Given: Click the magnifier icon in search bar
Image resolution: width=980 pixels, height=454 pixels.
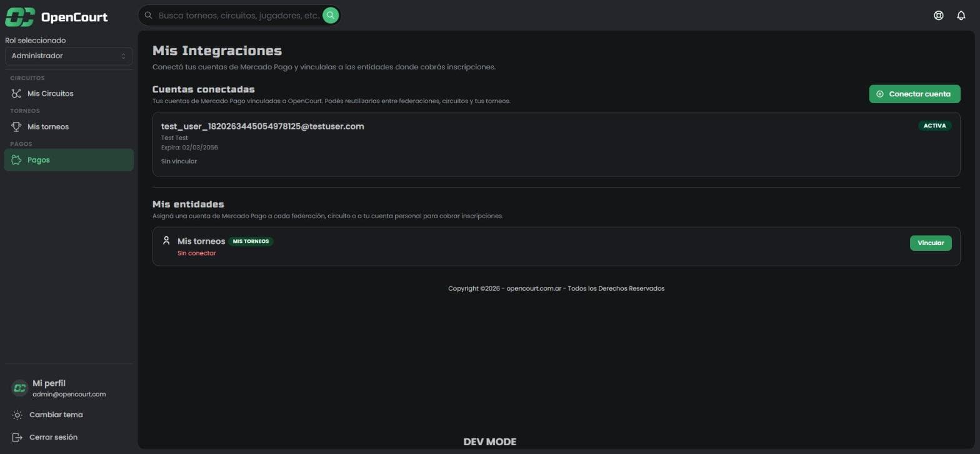Looking at the screenshot, I should coord(149,15).
